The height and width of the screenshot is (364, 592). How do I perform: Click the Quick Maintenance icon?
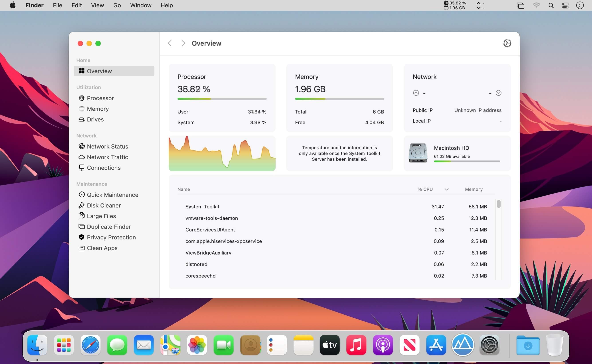coord(81,194)
